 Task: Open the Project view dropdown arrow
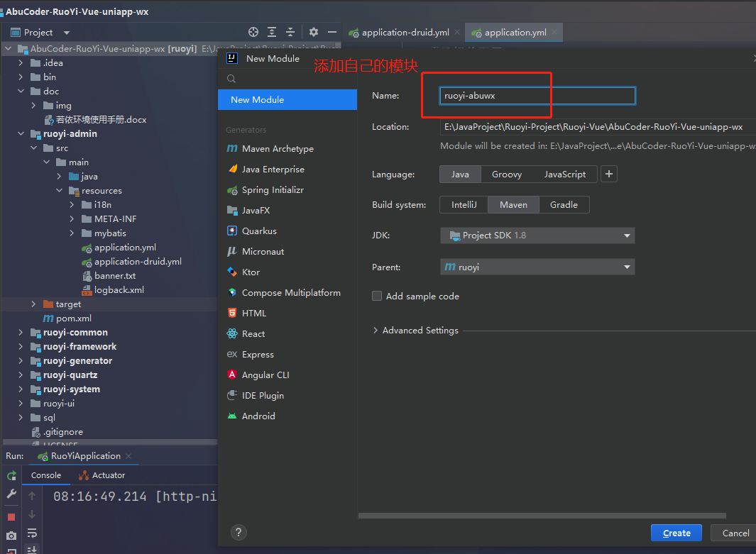pyautogui.click(x=67, y=33)
